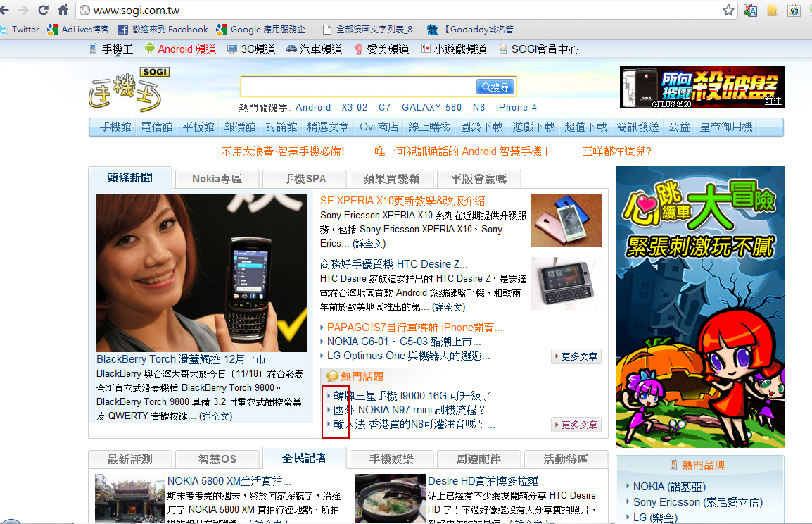Open 平板館 menu item

198,127
